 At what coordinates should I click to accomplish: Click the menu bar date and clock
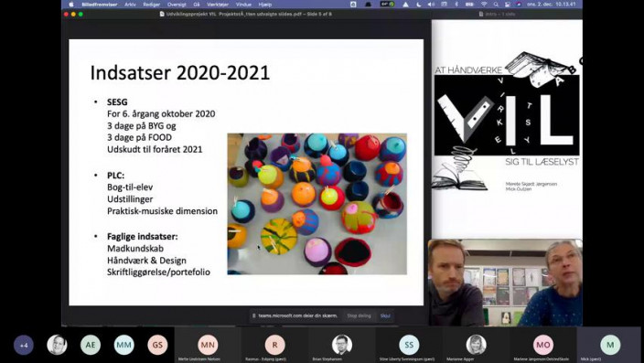[552, 4]
